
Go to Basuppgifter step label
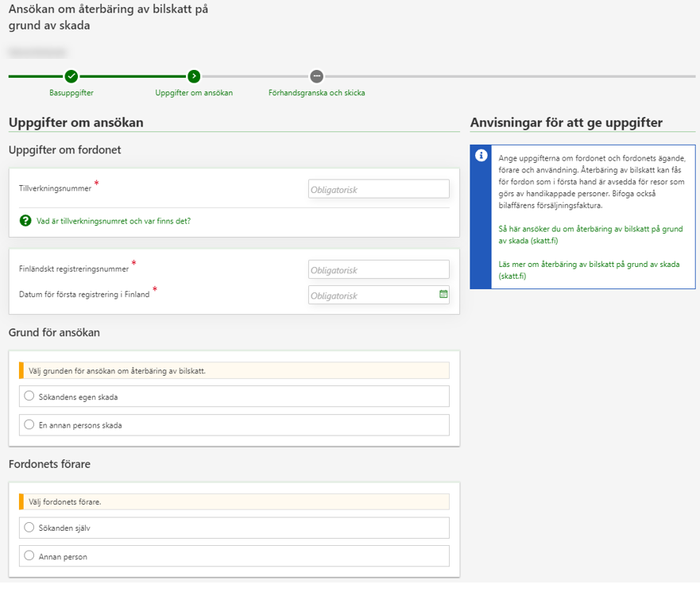[x=72, y=93]
